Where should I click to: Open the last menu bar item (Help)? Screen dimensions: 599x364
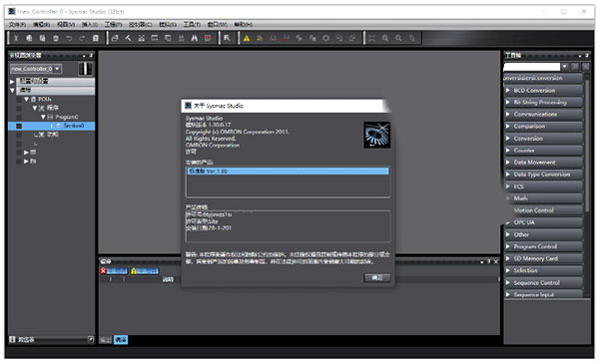pos(244,24)
